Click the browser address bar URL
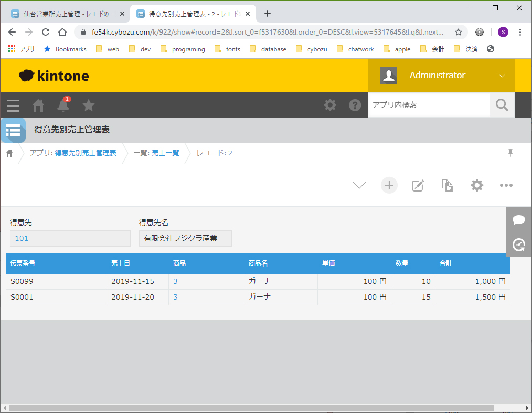532x413 pixels. 268,32
